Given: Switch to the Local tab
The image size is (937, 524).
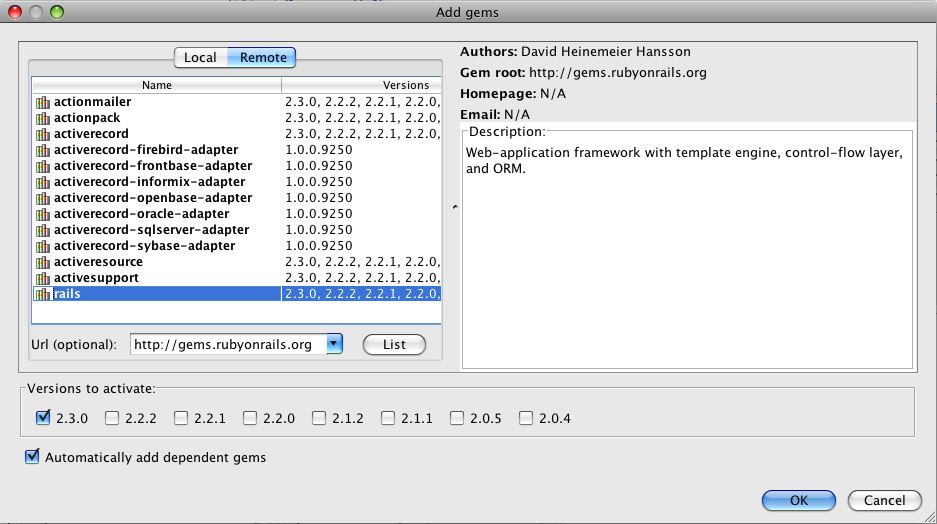Looking at the screenshot, I should [x=200, y=57].
